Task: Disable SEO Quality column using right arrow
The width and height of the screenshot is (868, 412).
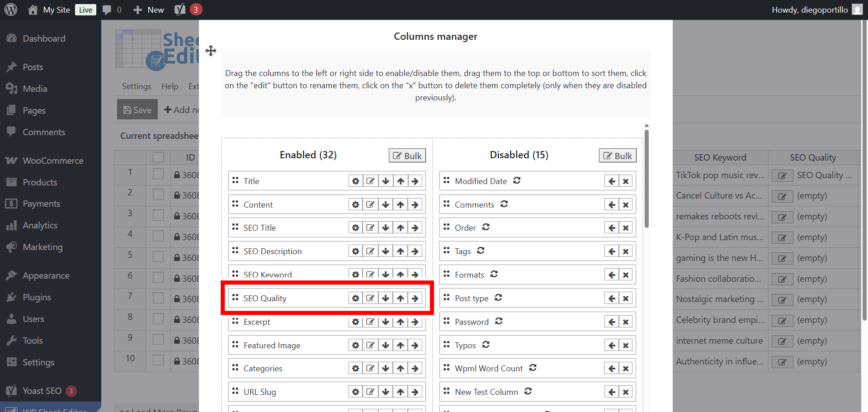Action: pos(415,298)
